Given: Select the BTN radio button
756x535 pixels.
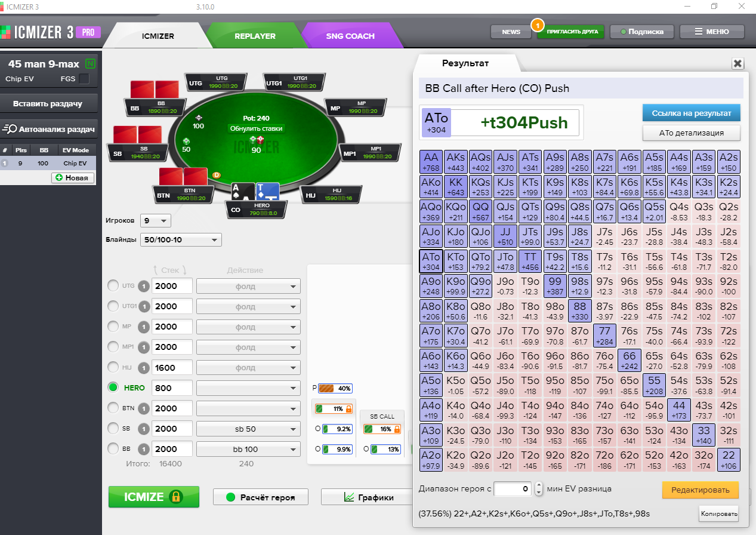Looking at the screenshot, I should [113, 408].
